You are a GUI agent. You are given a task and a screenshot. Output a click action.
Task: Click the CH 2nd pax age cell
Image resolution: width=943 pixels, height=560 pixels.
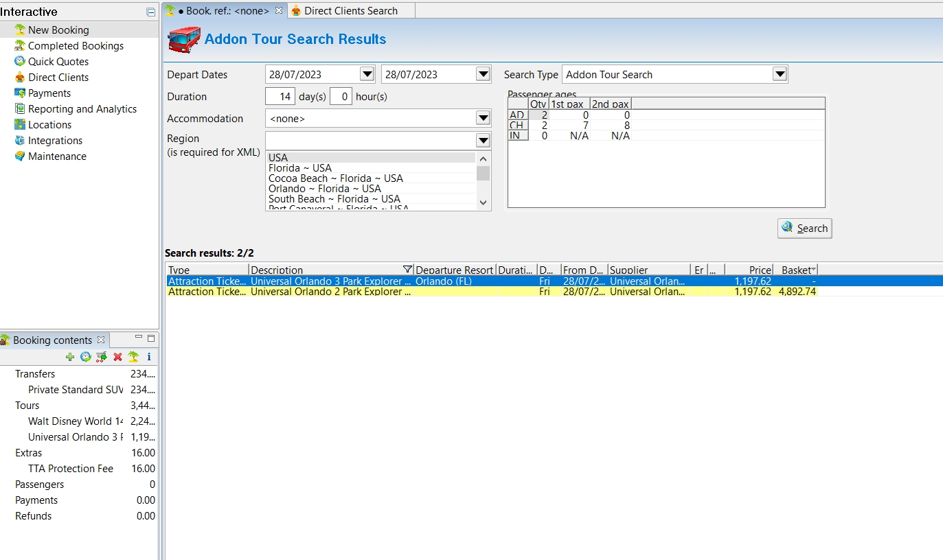[x=611, y=126]
